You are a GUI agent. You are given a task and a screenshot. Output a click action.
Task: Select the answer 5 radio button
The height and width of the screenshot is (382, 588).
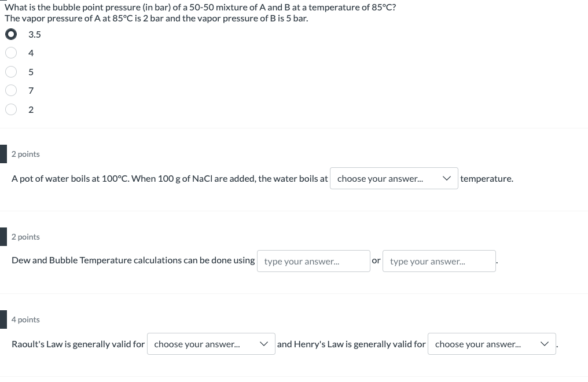click(x=11, y=72)
